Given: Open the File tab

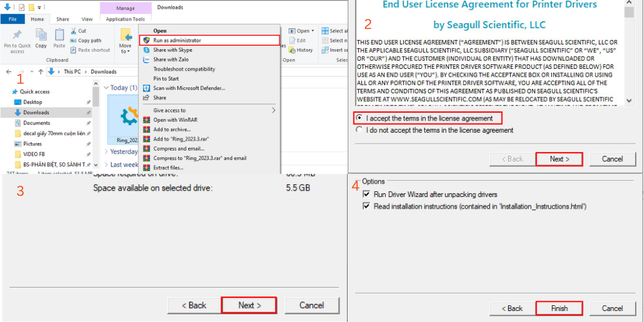Looking at the screenshot, I should pos(13,19).
